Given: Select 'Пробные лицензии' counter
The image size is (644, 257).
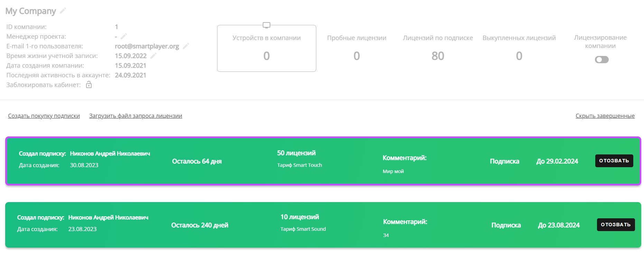Looking at the screenshot, I should click(x=357, y=48).
